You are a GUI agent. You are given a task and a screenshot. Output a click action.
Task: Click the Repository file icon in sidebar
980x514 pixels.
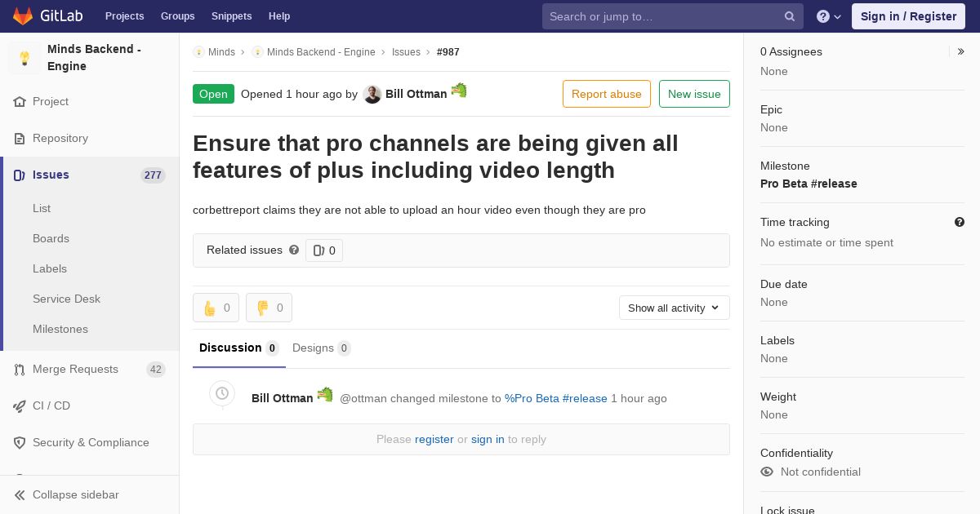tap(20, 139)
